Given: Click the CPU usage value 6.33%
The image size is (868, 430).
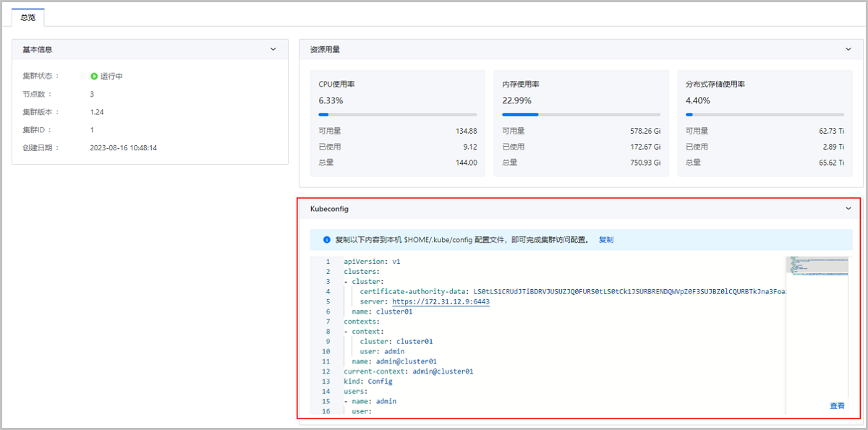Looking at the screenshot, I should (331, 100).
